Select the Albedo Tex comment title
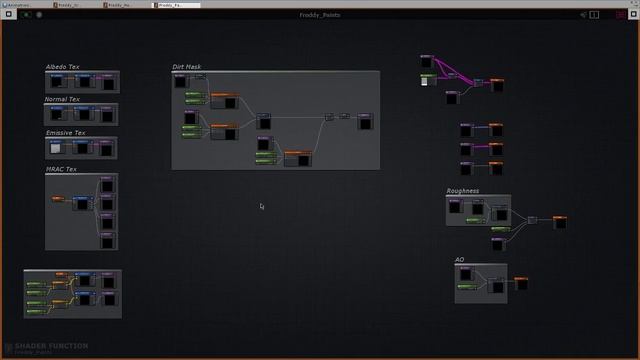This screenshot has width=640, height=360. (x=62, y=67)
